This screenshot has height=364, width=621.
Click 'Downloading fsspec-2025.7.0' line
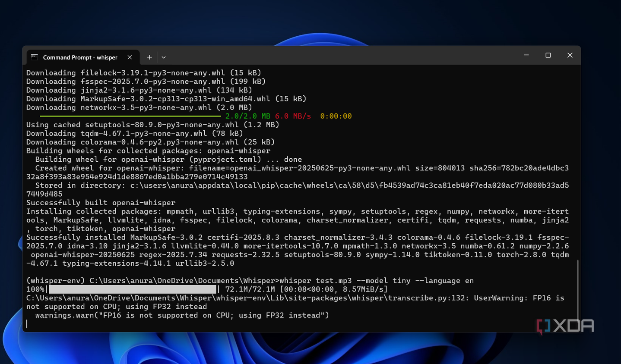tap(146, 82)
